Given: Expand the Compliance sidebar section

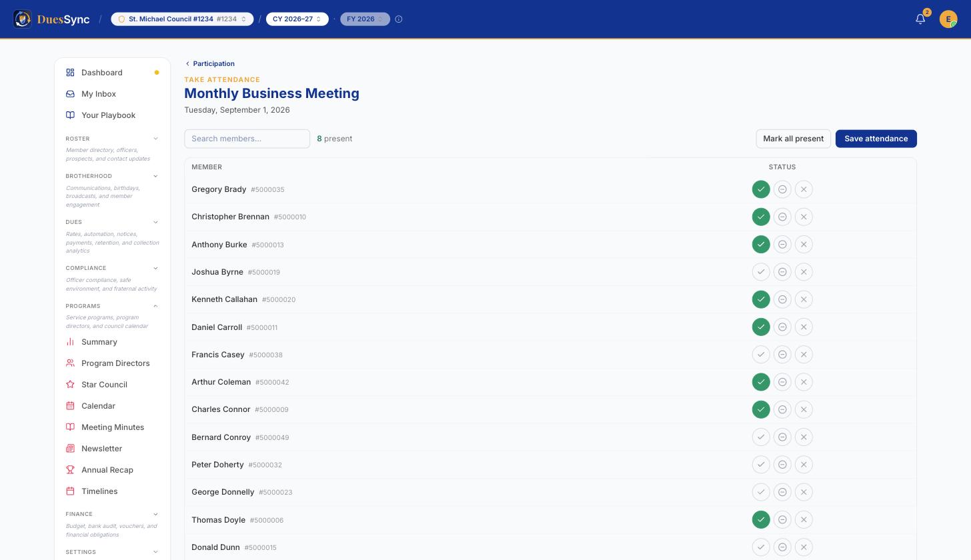Looking at the screenshot, I should click(112, 268).
